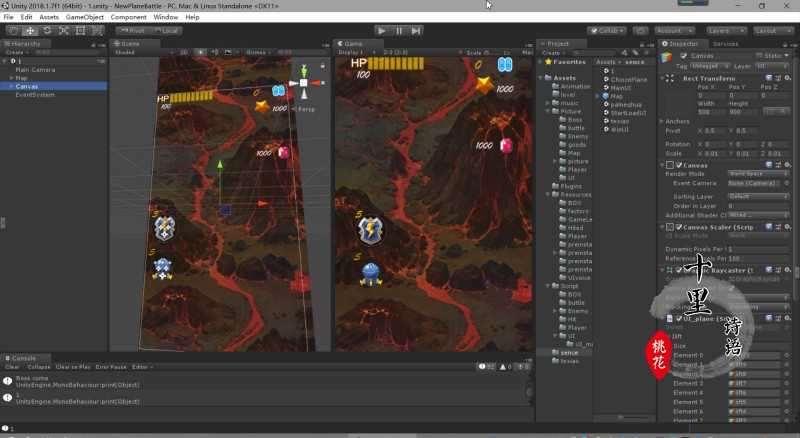This screenshot has height=438, width=800.
Task: Open the Layer dropdown in Inspector
Action: pyautogui.click(x=773, y=66)
